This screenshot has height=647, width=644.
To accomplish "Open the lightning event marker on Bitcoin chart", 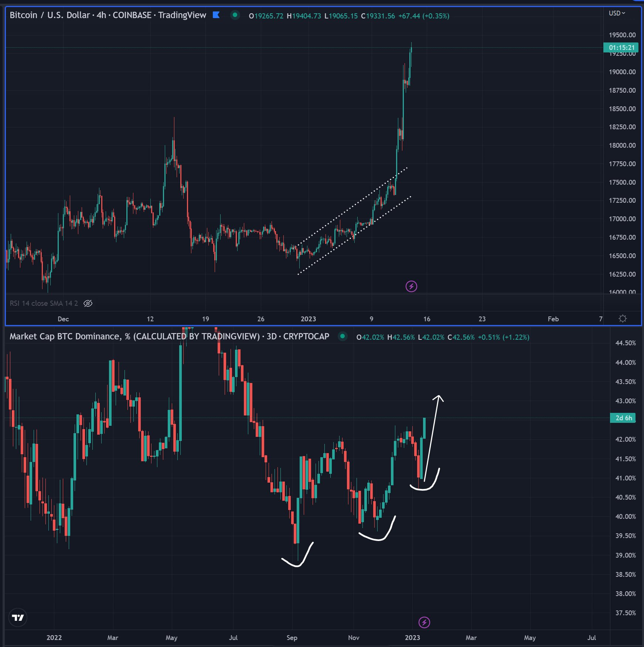I will pyautogui.click(x=411, y=286).
